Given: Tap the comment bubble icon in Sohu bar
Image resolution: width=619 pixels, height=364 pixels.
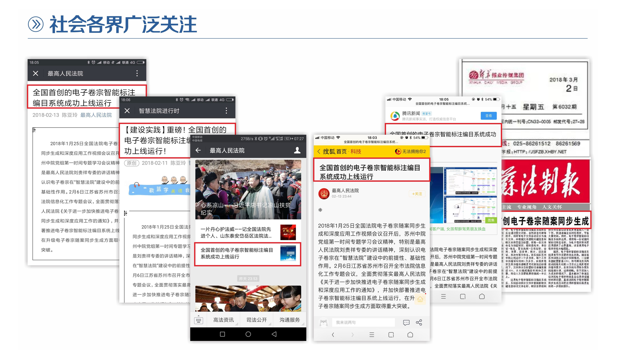Looking at the screenshot, I should 406,322.
